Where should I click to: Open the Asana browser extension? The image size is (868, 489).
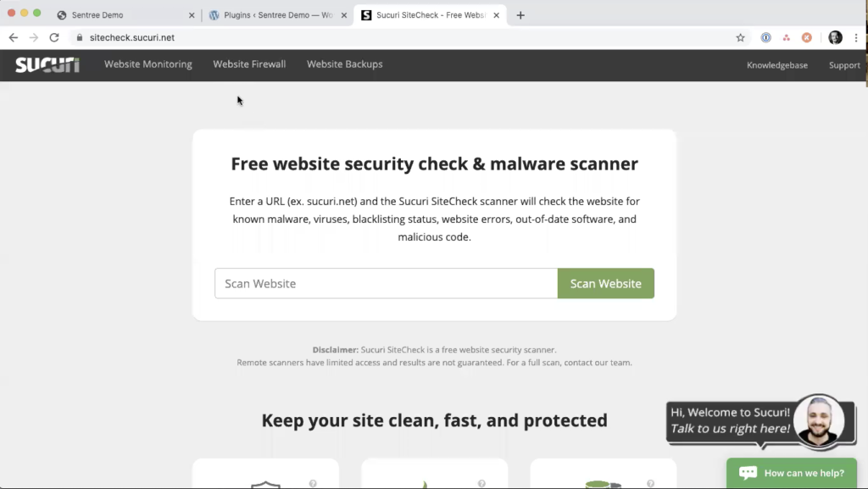[786, 37]
